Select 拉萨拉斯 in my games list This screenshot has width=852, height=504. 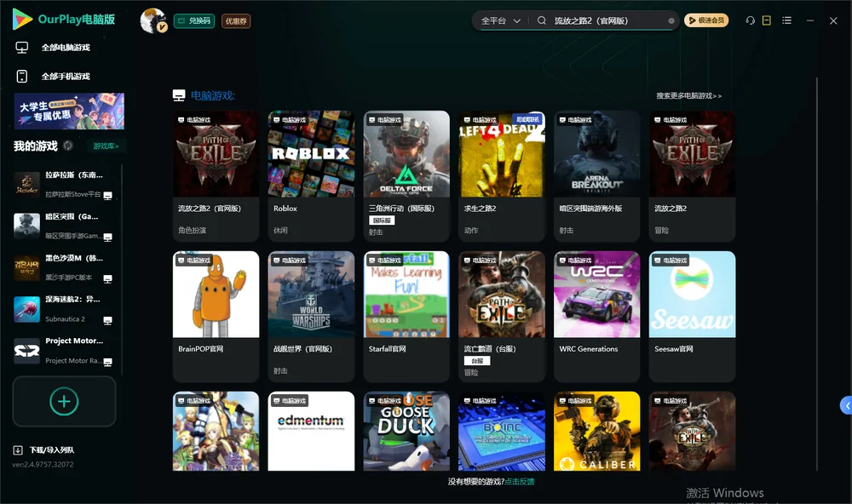66,185
